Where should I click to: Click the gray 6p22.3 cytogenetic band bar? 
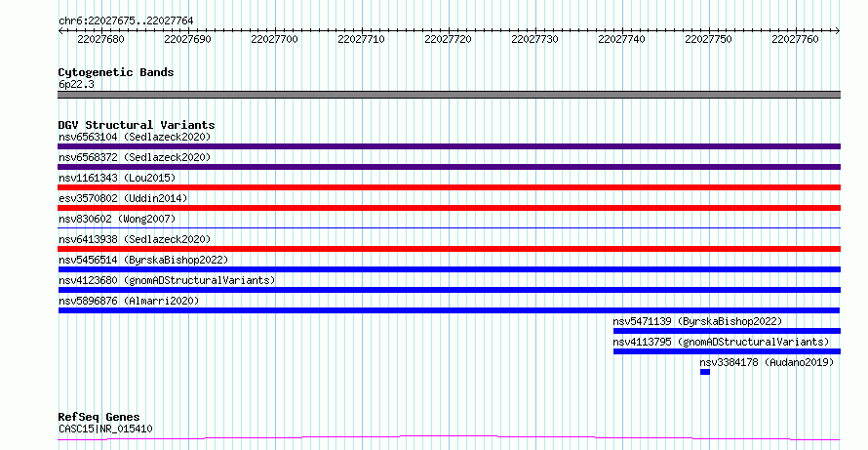(x=449, y=95)
